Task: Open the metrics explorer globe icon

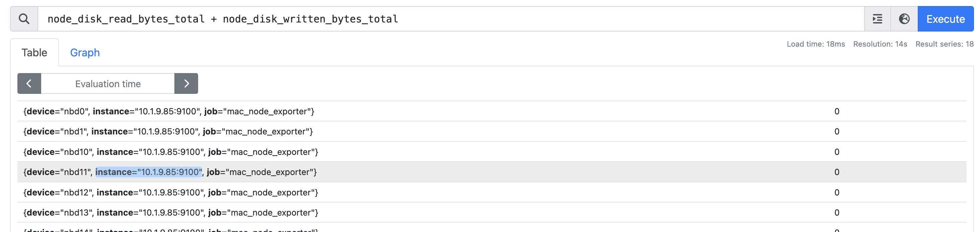Action: tap(904, 19)
